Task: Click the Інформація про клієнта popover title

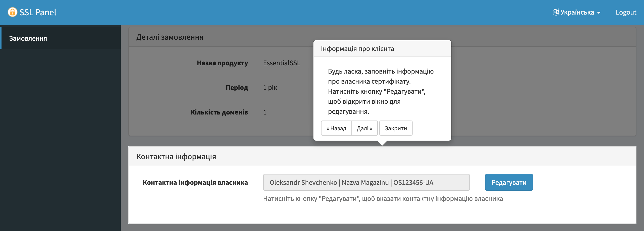Action: coord(357,49)
